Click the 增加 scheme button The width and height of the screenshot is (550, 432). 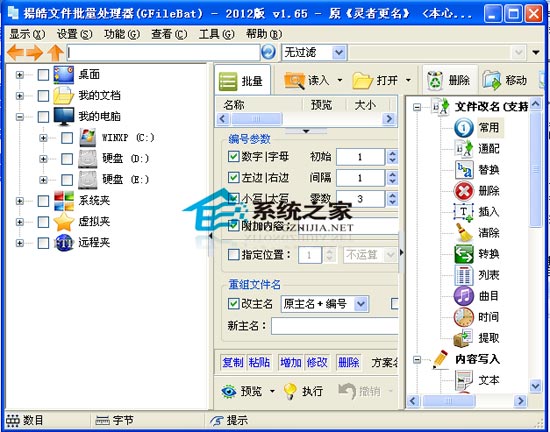[x=290, y=362]
